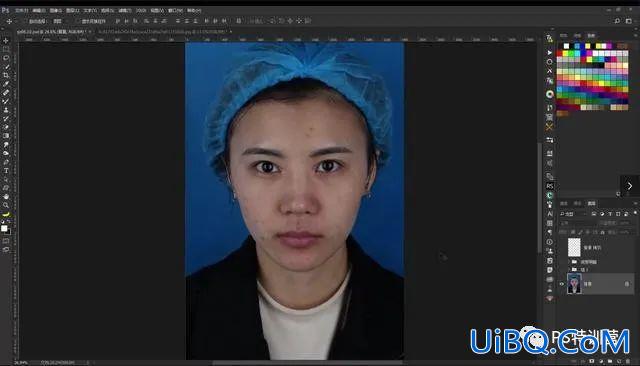The height and width of the screenshot is (366, 640).
Task: Open the workspace switcher icon
Action: pos(629,21)
